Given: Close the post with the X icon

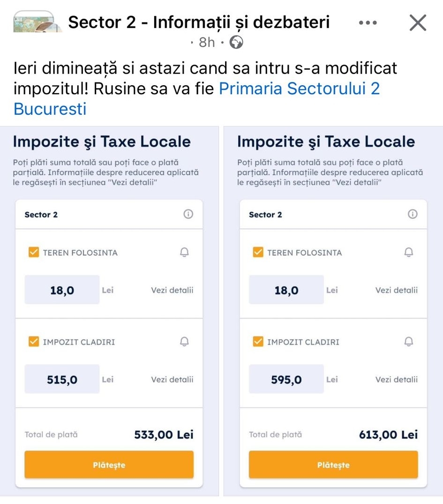Looking at the screenshot, I should point(417,22).
